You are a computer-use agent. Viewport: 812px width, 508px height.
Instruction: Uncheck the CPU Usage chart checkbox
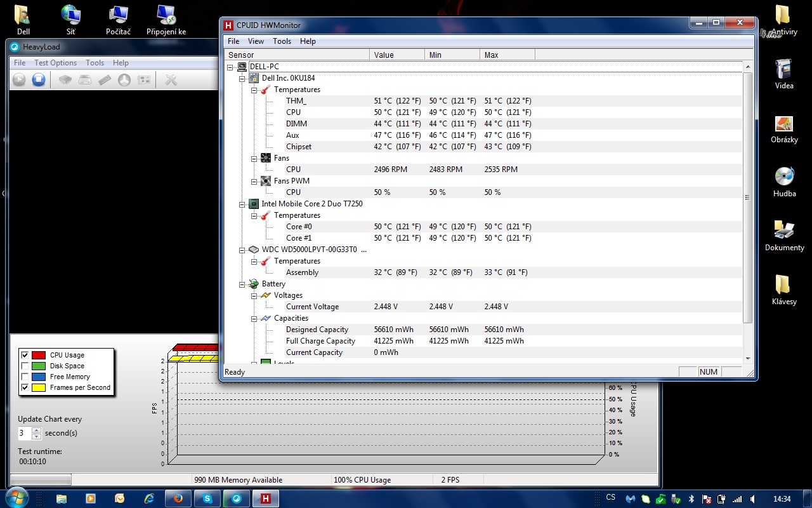coord(25,355)
